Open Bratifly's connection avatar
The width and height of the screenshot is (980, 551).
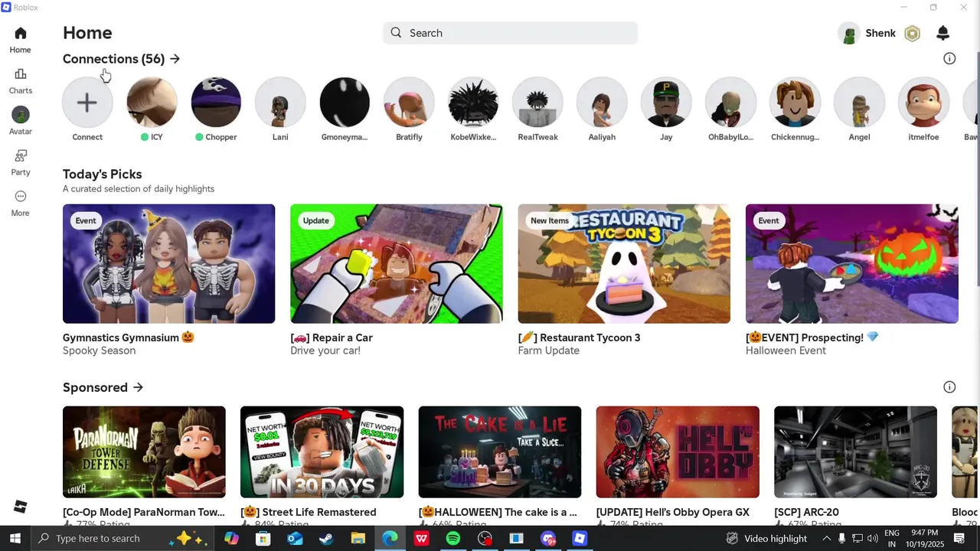409,102
